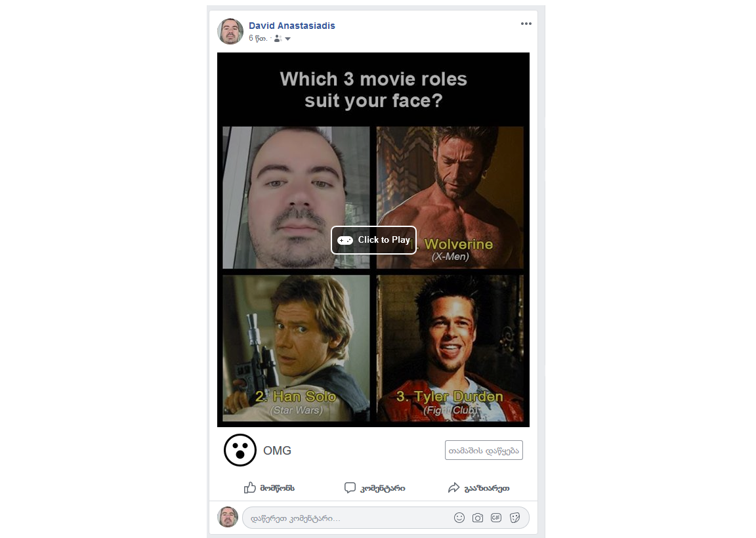Viewport: 756px width, 538px height.
Task: Click the post timestamp under author name
Action: click(x=258, y=39)
